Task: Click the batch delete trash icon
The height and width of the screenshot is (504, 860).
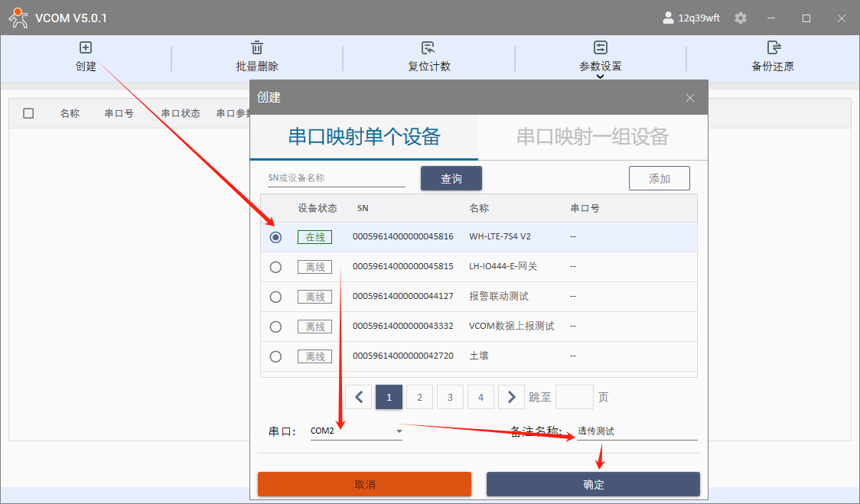Action: 257,47
